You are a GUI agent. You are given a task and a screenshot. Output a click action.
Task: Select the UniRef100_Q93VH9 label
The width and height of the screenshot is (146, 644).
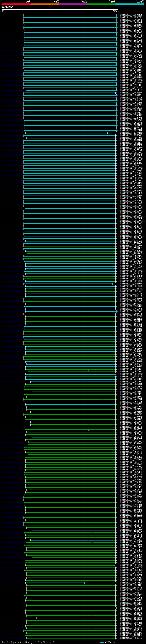131,25
